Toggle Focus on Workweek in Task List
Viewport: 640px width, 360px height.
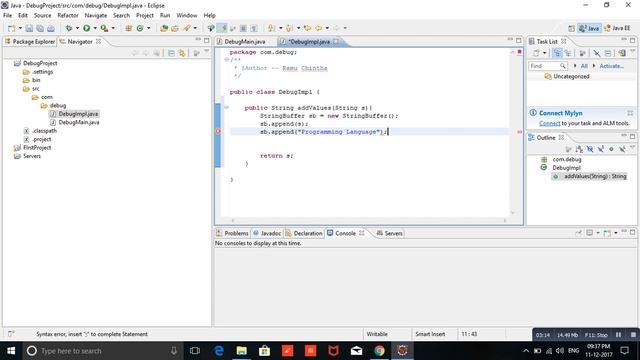click(x=583, y=53)
